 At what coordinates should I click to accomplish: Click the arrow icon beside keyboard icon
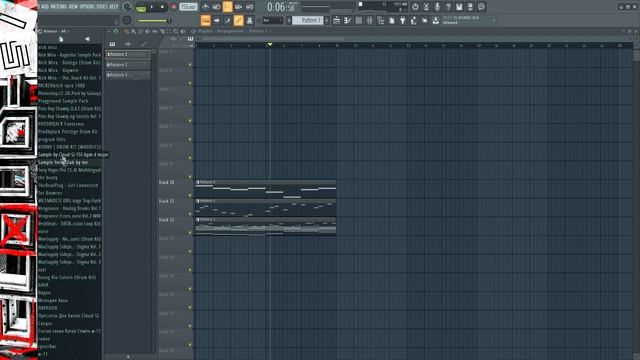click(217, 20)
